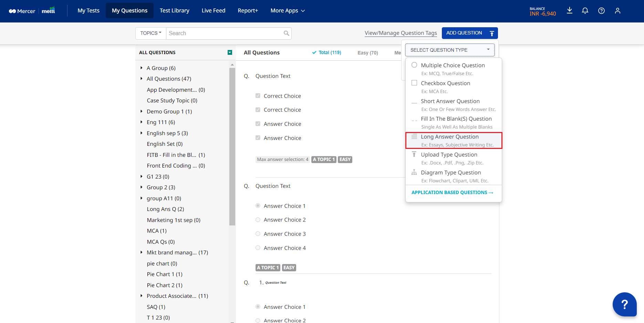Select Multiple Choice Question type
Image resolution: width=644 pixels, height=323 pixels.
[x=453, y=65]
